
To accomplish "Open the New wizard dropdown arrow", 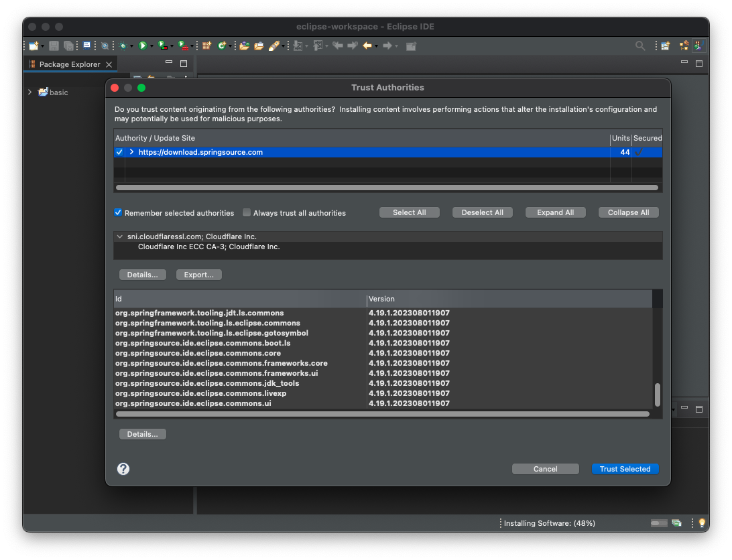I will 42,46.
